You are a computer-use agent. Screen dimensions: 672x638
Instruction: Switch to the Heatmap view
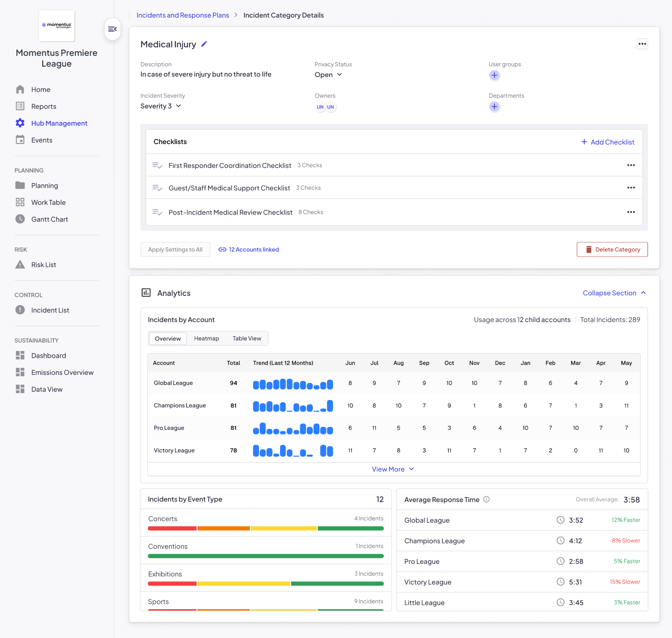tap(206, 338)
